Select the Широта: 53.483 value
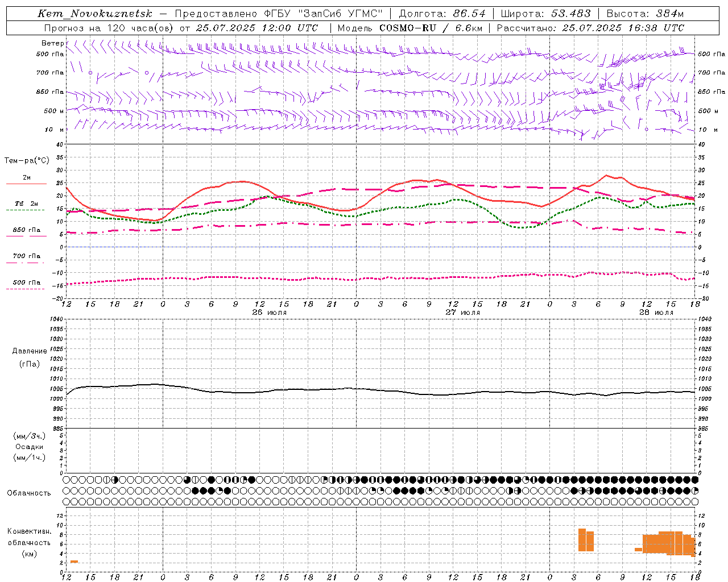Viewport: 728px width, 582px height. [546, 14]
